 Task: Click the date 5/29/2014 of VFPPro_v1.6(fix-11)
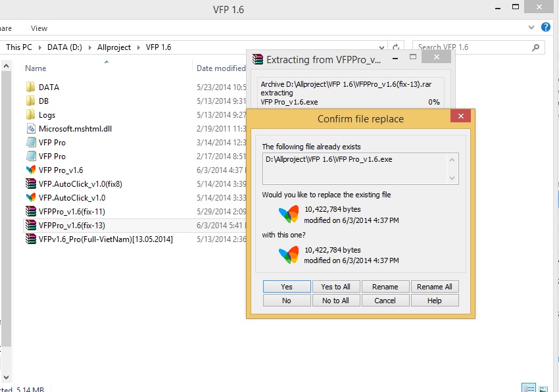pos(221,212)
